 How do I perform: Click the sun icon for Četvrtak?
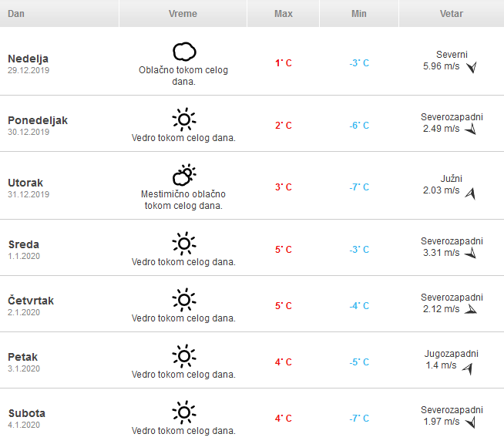(x=183, y=299)
